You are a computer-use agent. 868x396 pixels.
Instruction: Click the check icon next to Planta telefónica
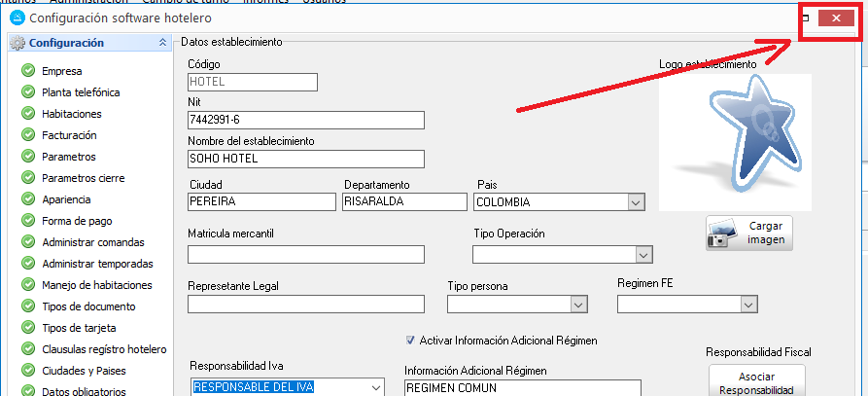tap(27, 92)
